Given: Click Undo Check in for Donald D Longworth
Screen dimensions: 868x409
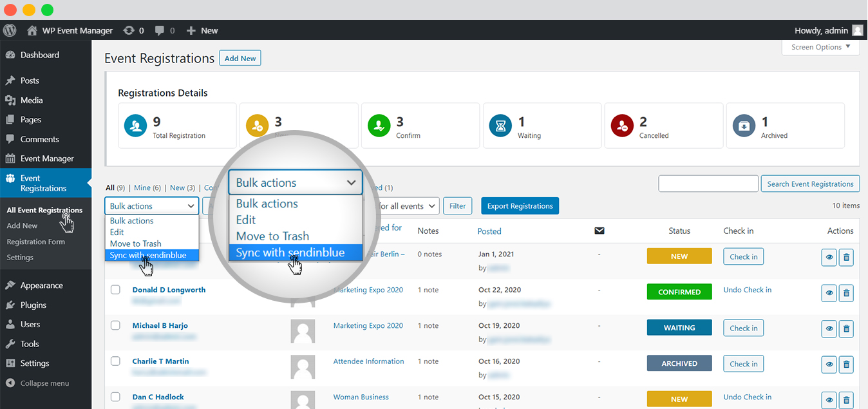Looking at the screenshot, I should pos(747,290).
